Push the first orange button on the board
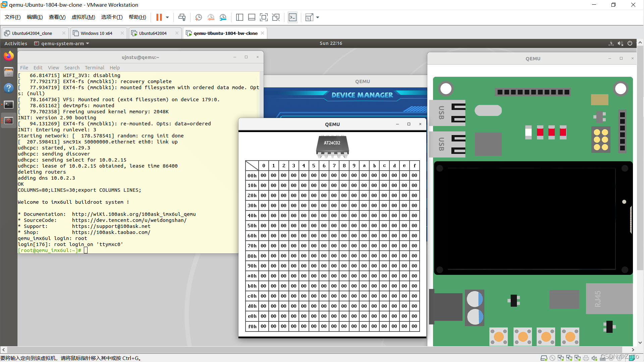The height and width of the screenshot is (362, 644). [499, 336]
